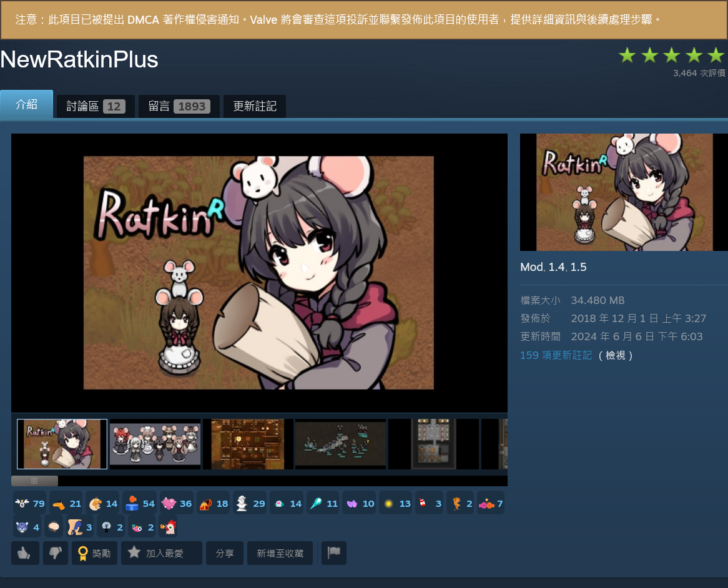Select the treasure chest award with count 18

(x=213, y=503)
